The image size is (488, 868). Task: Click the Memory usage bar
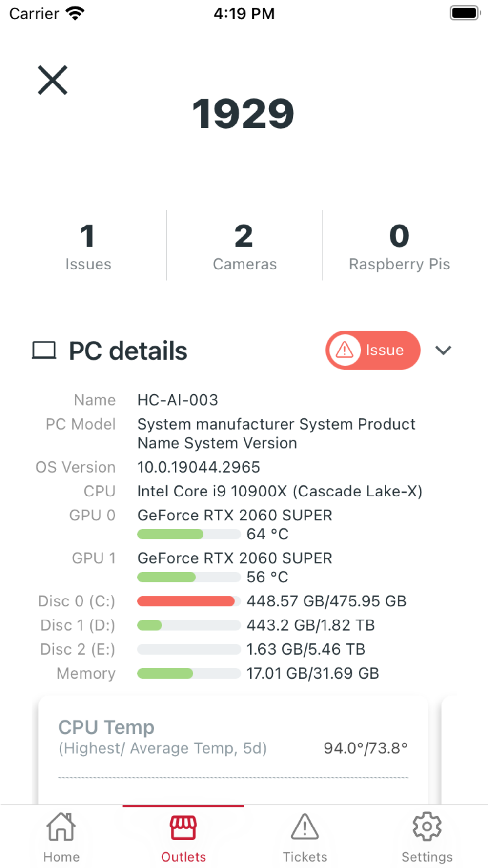[x=189, y=674]
